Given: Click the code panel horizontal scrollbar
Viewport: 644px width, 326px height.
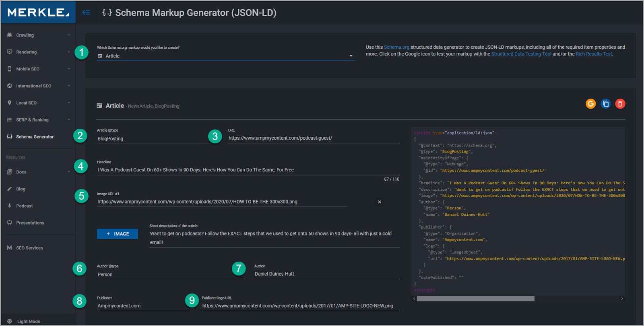Looking at the screenshot, I should point(475,299).
